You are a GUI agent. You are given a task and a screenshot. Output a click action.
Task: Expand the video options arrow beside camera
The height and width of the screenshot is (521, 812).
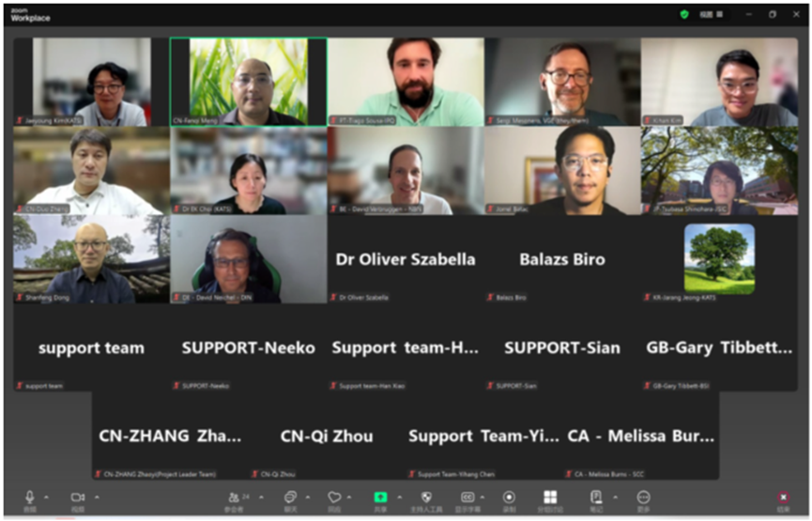click(x=96, y=497)
